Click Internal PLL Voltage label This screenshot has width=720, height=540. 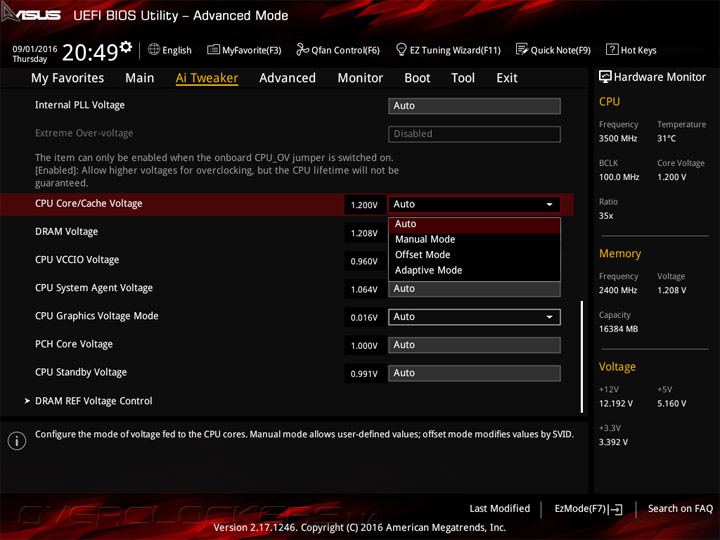[80, 105]
